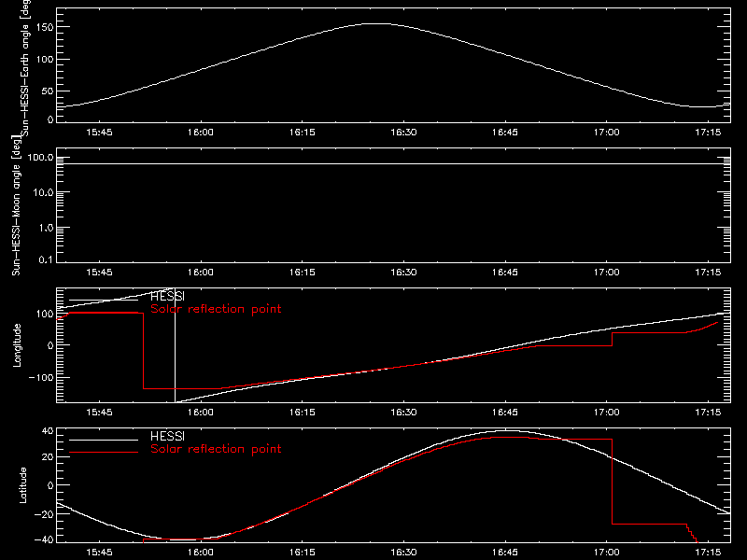Click white HESSI legend line in Latitude plot
The width and height of the screenshot is (747, 560).
(104, 440)
